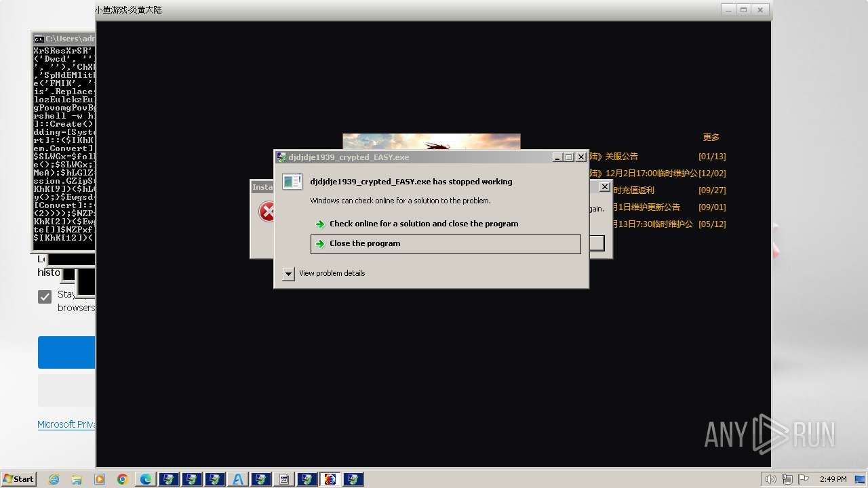
Task: Launch Google Chrome from taskbar
Action: (x=123, y=479)
